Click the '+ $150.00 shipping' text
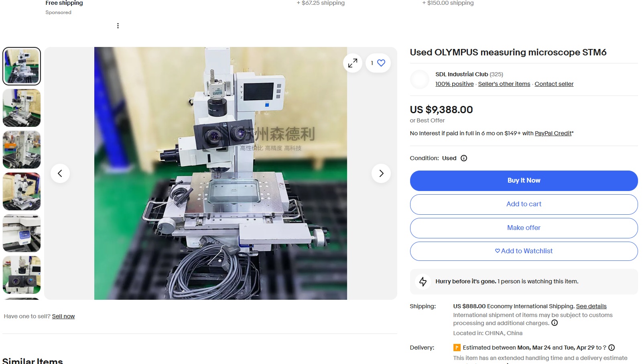The width and height of the screenshot is (644, 364). click(x=448, y=3)
